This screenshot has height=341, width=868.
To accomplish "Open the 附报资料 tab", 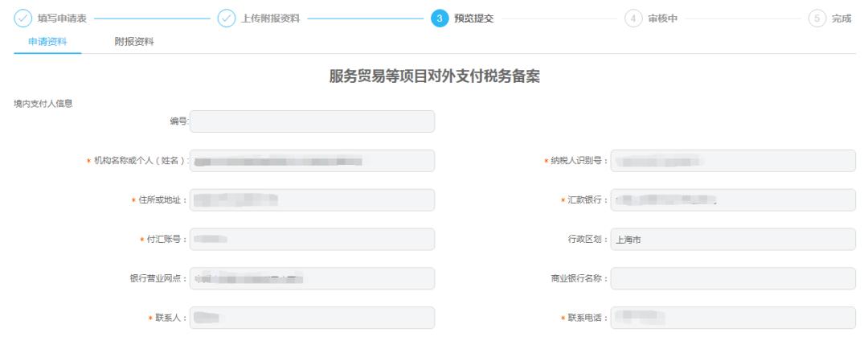I will (x=134, y=42).
